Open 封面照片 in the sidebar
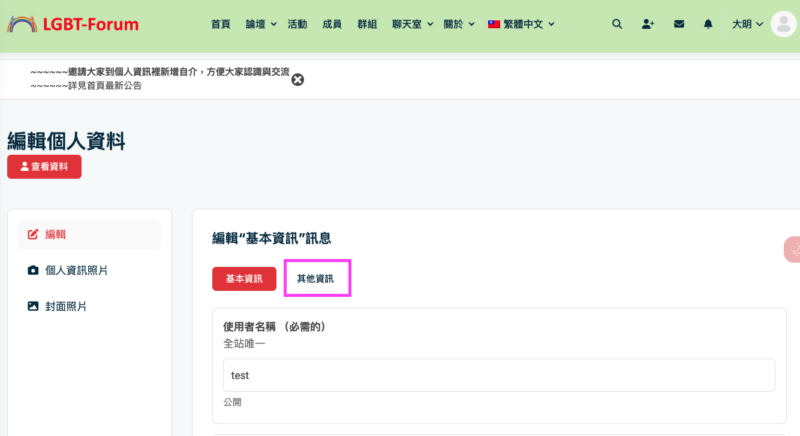Viewport: 800px width, 436px height. (66, 306)
